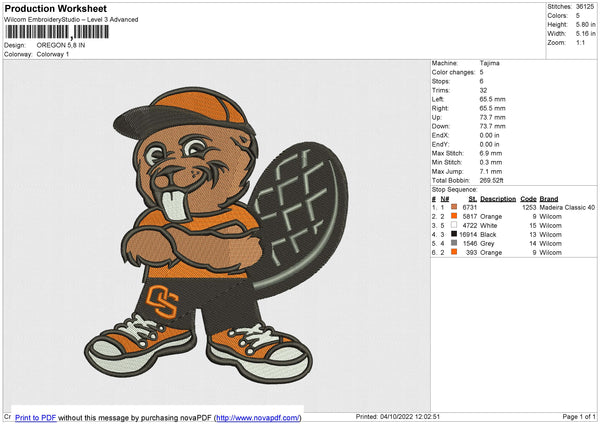Click the Stop Sequence label
Image resolution: width=600 pixels, height=424 pixels.
(x=454, y=188)
